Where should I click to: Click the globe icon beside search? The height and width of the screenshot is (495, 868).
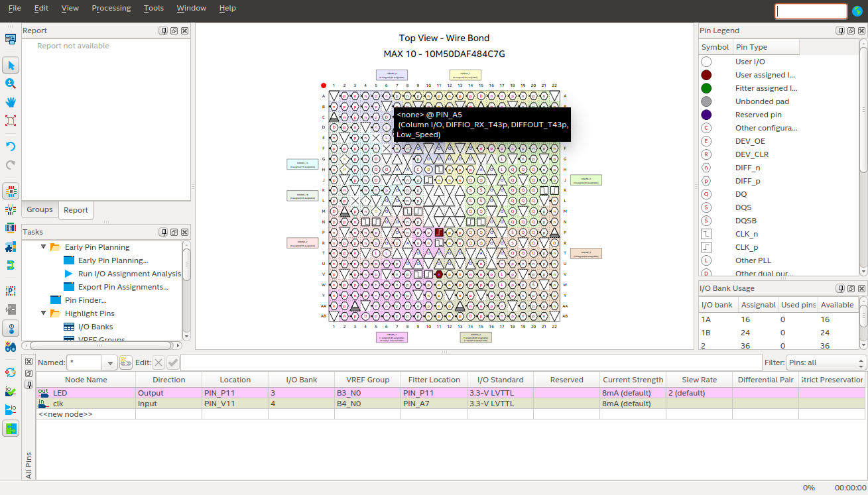point(857,11)
